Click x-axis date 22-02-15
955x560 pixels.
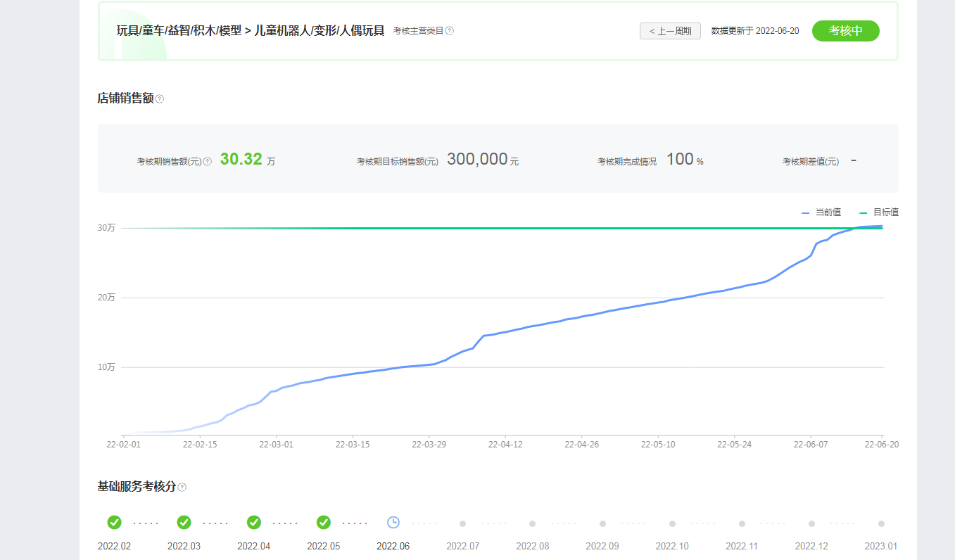[200, 445]
